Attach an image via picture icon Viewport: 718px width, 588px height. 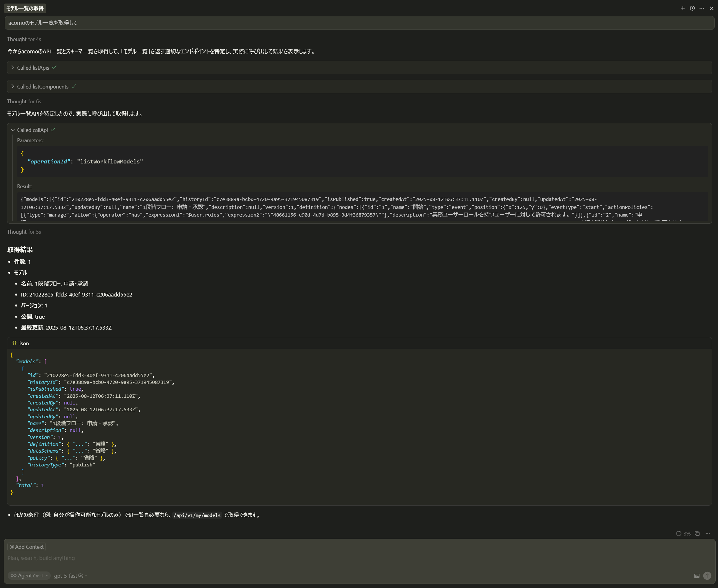coord(697,576)
